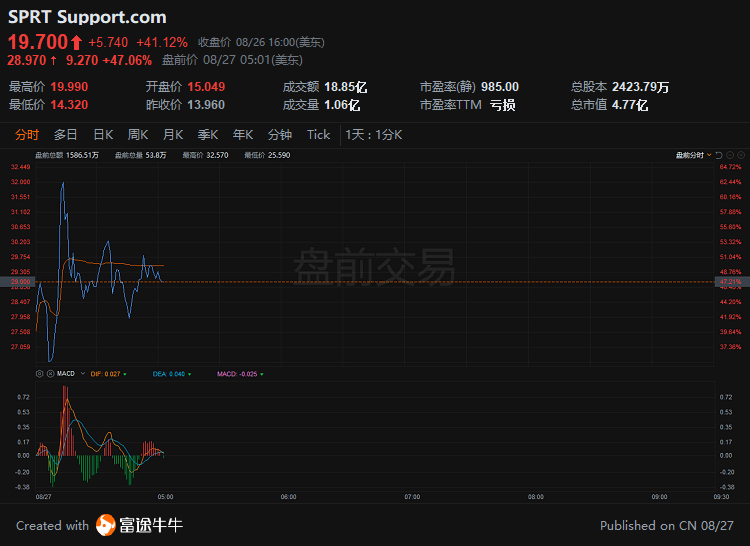Click the closing price 19.700
The height and width of the screenshot is (546, 750).
38,42
